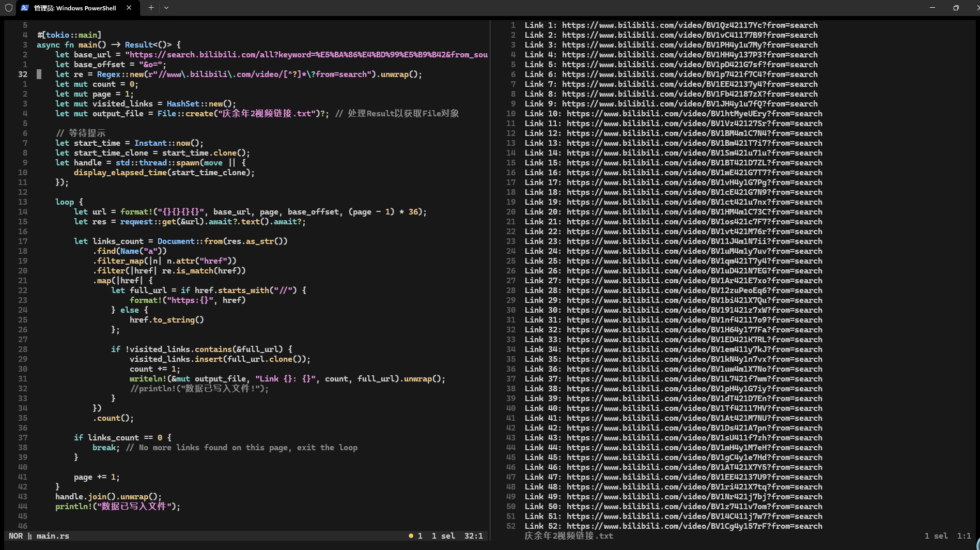Screen dimensions: 980x550
Task: Click the '// 等待提示' comment
Action: point(81,133)
